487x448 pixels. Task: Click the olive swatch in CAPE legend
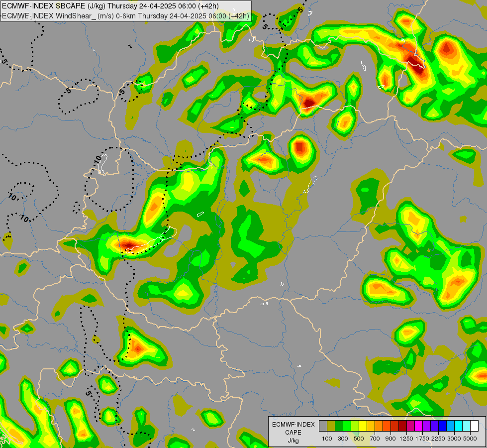(x=331, y=426)
